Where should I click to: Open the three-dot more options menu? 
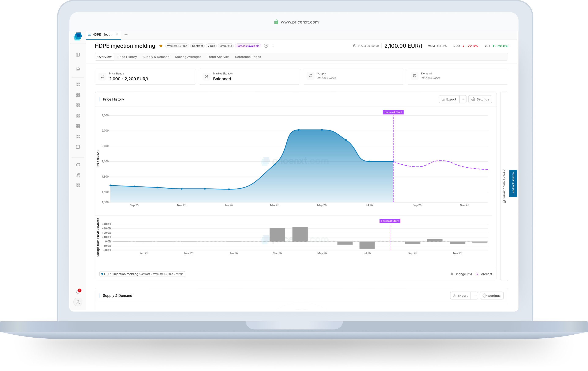273,46
